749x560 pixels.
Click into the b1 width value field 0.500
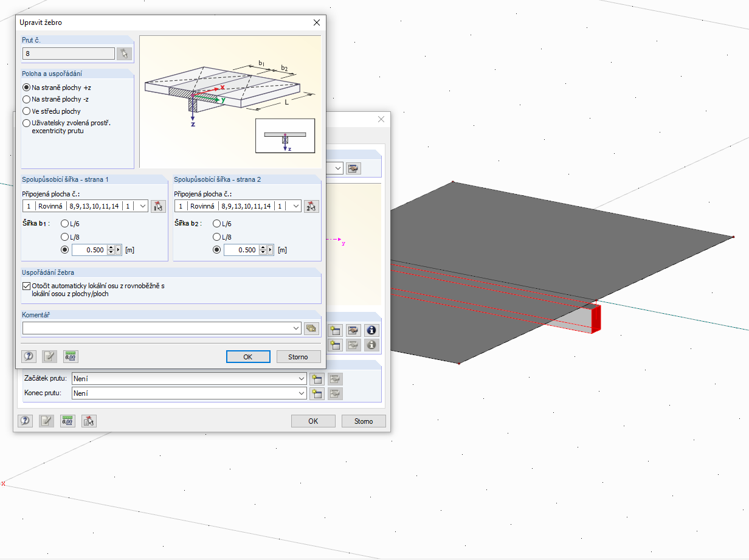point(89,250)
